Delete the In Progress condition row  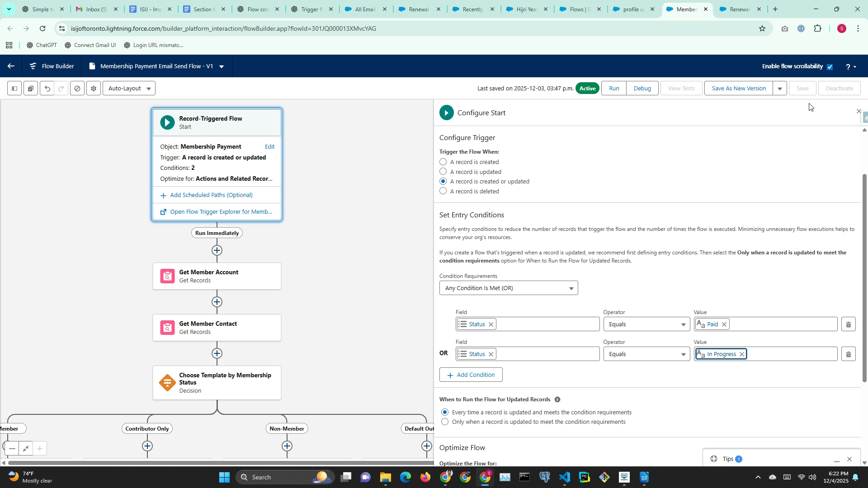click(x=848, y=354)
